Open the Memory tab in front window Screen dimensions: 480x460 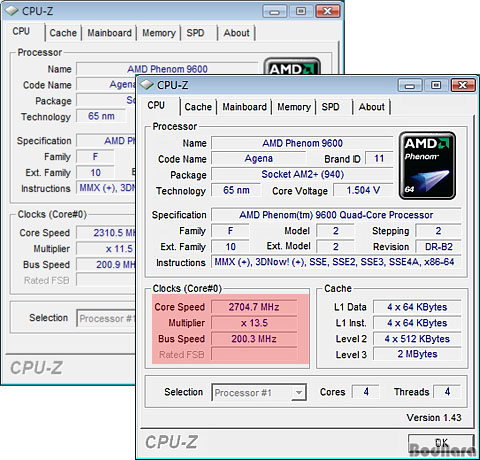294,107
